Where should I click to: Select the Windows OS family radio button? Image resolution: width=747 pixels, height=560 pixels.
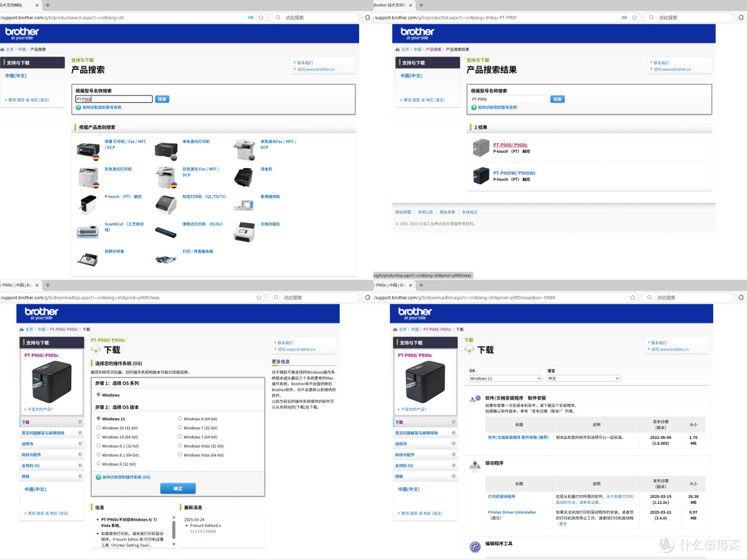pyautogui.click(x=99, y=395)
